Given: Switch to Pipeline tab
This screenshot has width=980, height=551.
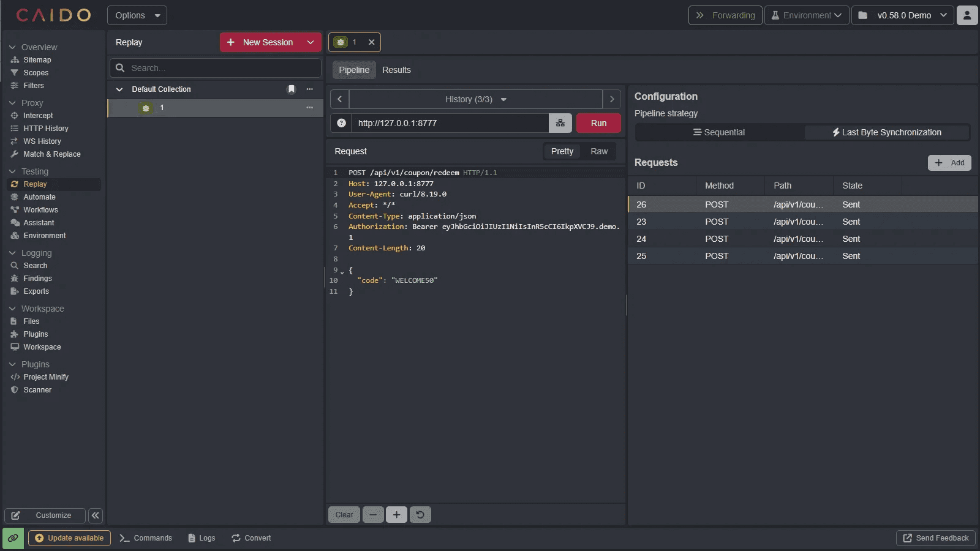Looking at the screenshot, I should point(354,70).
